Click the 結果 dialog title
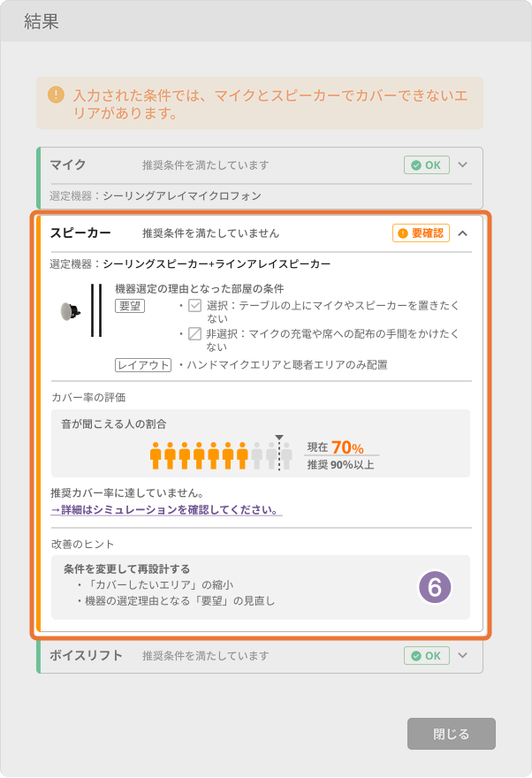Image resolution: width=532 pixels, height=778 pixels. point(42,21)
